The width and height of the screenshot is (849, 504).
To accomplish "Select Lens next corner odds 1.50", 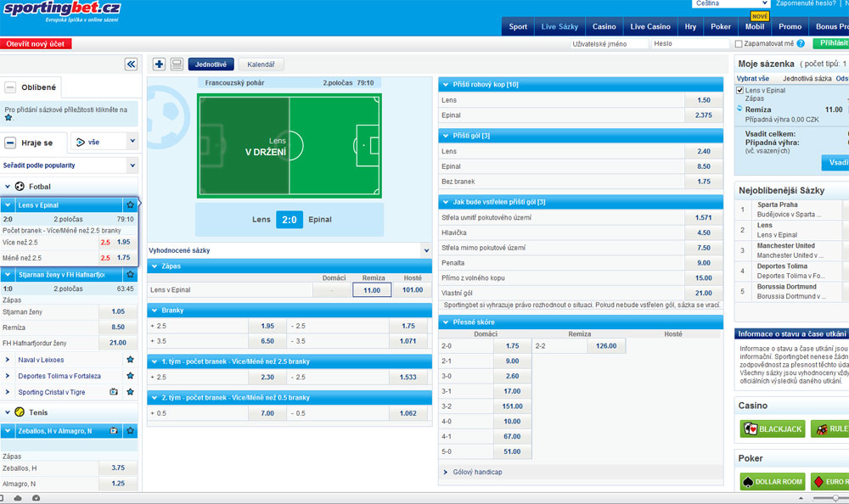I will point(703,100).
